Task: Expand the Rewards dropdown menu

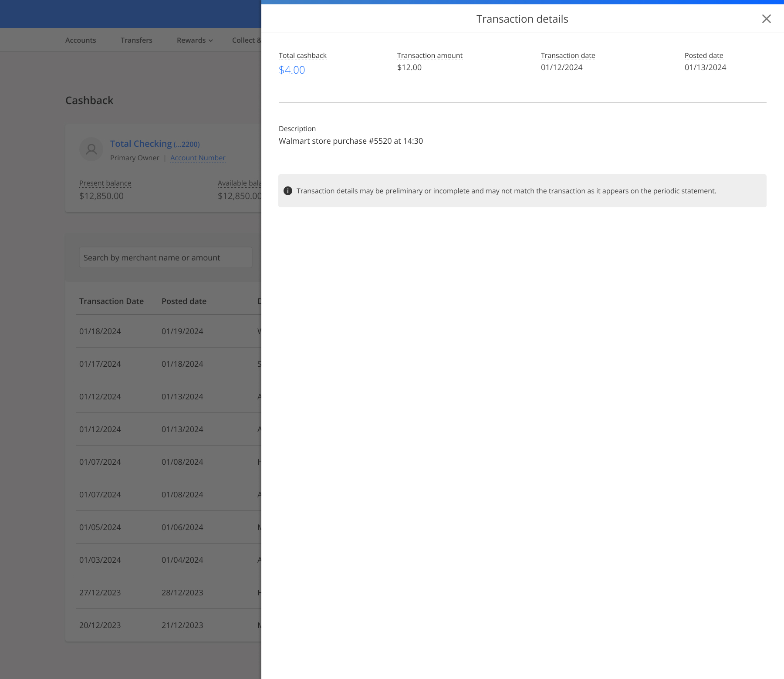Action: tap(195, 40)
